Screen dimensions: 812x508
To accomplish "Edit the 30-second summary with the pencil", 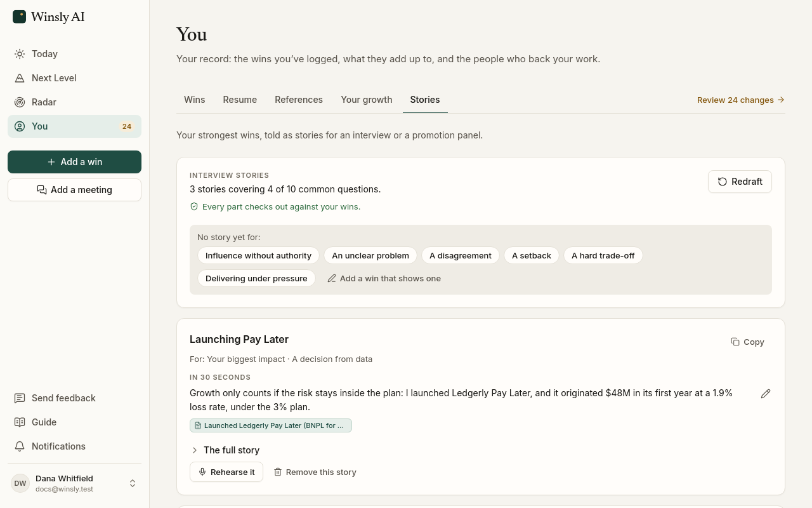I will [766, 394].
